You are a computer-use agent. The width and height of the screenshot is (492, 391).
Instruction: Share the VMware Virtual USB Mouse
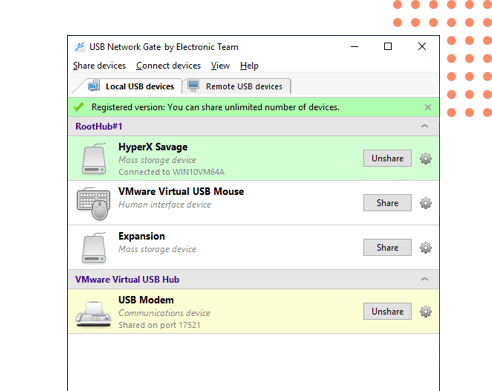[x=387, y=203]
